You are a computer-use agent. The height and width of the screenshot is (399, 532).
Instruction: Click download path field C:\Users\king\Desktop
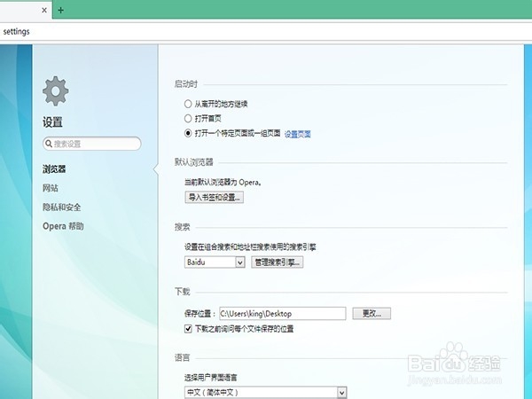pos(283,314)
